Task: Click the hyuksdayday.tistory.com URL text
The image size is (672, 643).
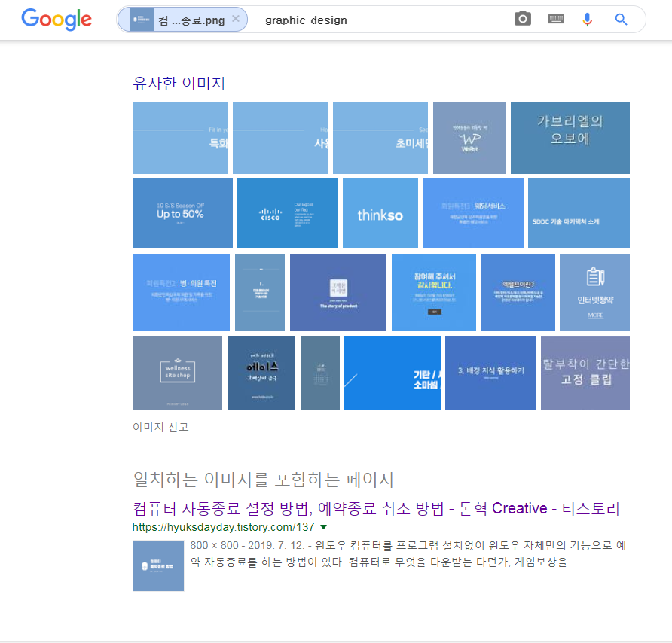Action: [223, 527]
